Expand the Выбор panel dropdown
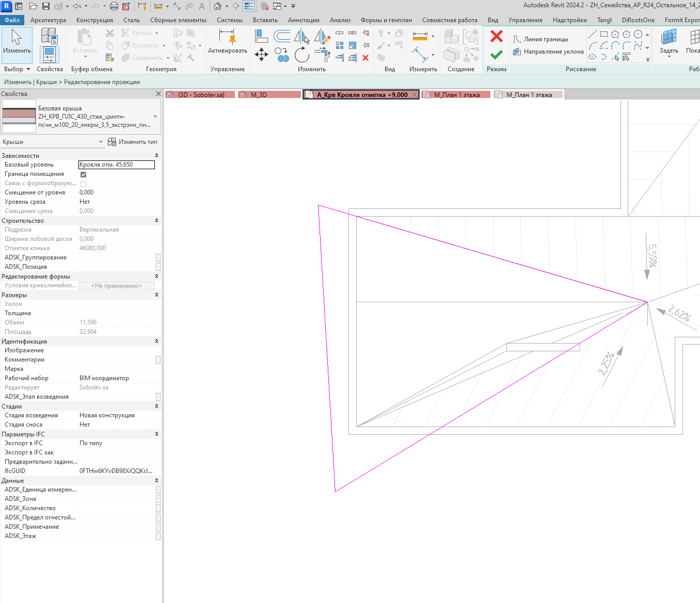700x603 pixels. (x=17, y=69)
